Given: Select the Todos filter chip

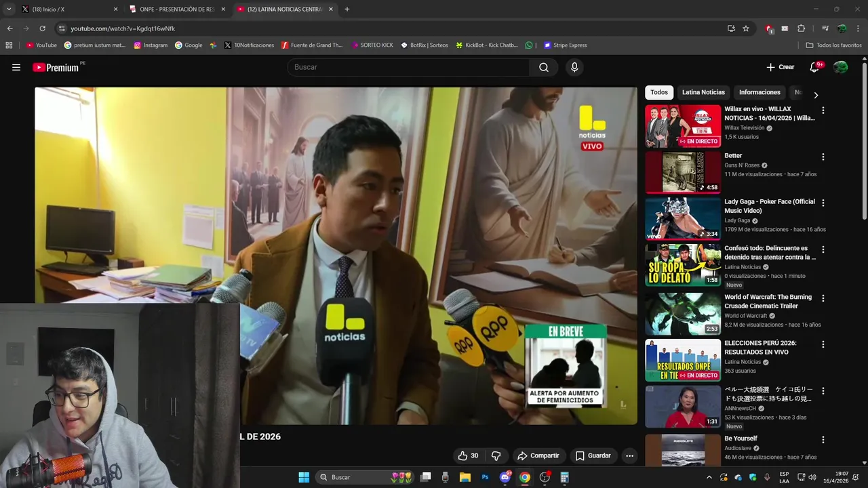Looking at the screenshot, I should pyautogui.click(x=659, y=92).
